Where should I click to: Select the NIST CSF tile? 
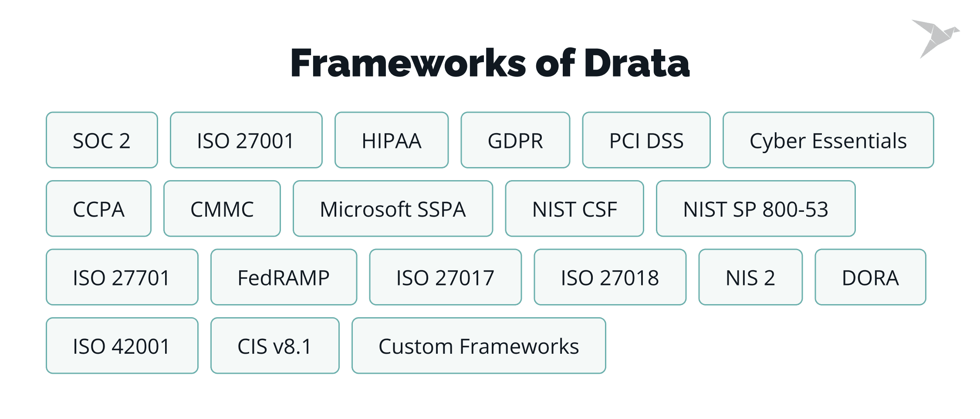574,209
